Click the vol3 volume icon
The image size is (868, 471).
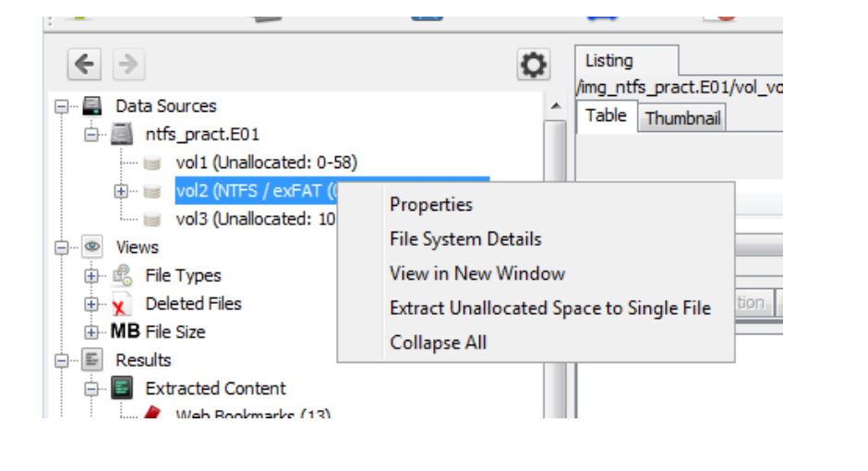[x=151, y=219]
